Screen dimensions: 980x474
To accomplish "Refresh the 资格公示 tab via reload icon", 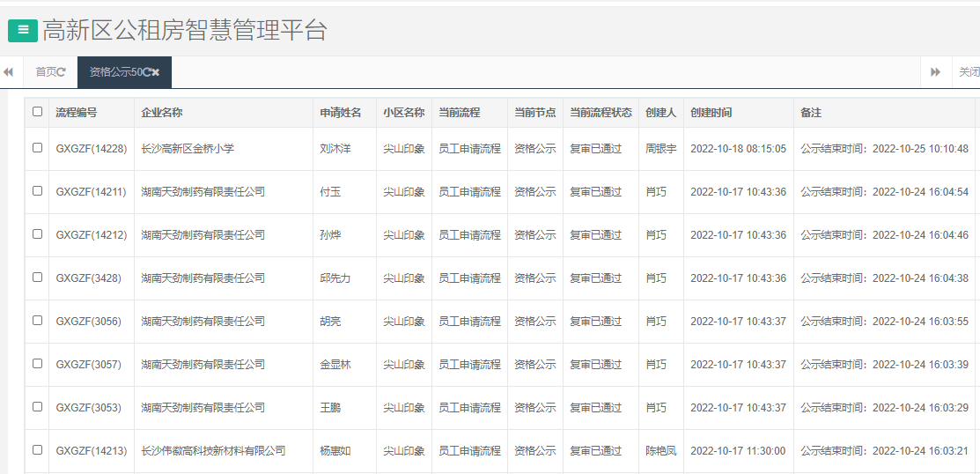I will point(146,72).
